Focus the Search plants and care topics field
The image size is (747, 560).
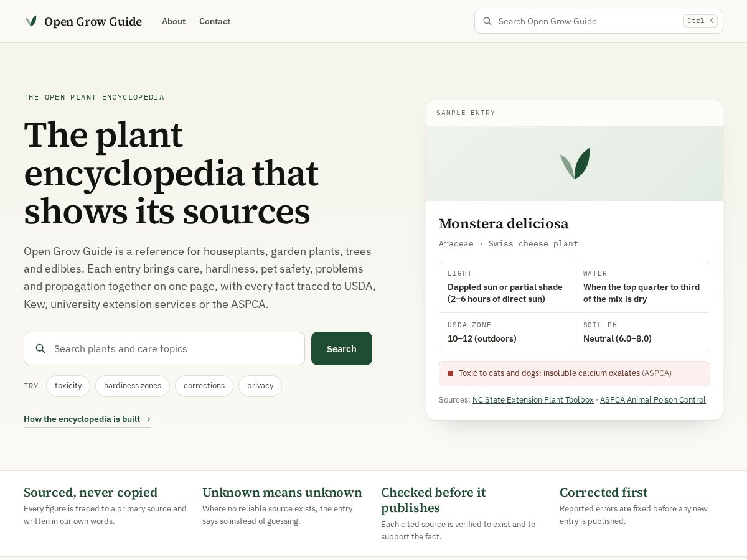[164, 348]
